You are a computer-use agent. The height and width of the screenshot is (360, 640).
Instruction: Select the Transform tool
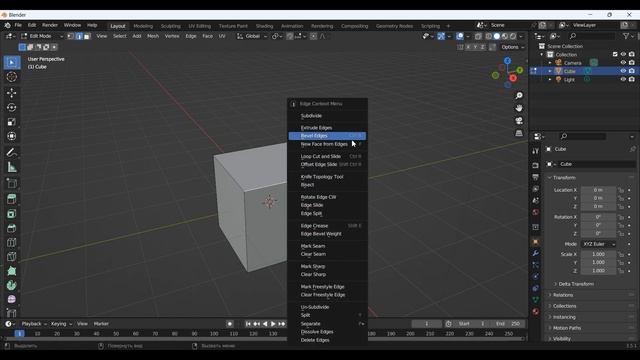pyautogui.click(x=11, y=136)
